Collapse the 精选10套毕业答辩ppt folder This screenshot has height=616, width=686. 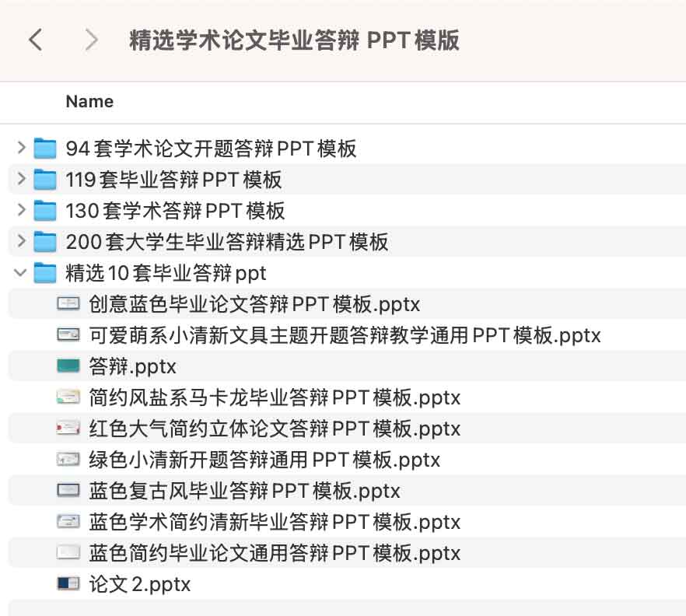click(x=21, y=273)
